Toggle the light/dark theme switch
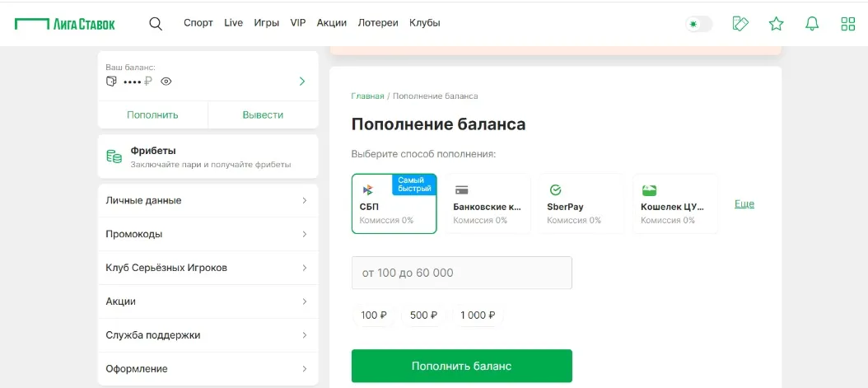The image size is (868, 388). pyautogui.click(x=698, y=24)
